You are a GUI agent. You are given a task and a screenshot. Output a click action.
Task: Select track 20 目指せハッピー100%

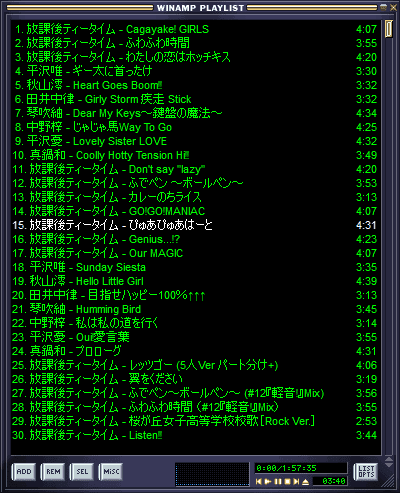click(x=196, y=295)
